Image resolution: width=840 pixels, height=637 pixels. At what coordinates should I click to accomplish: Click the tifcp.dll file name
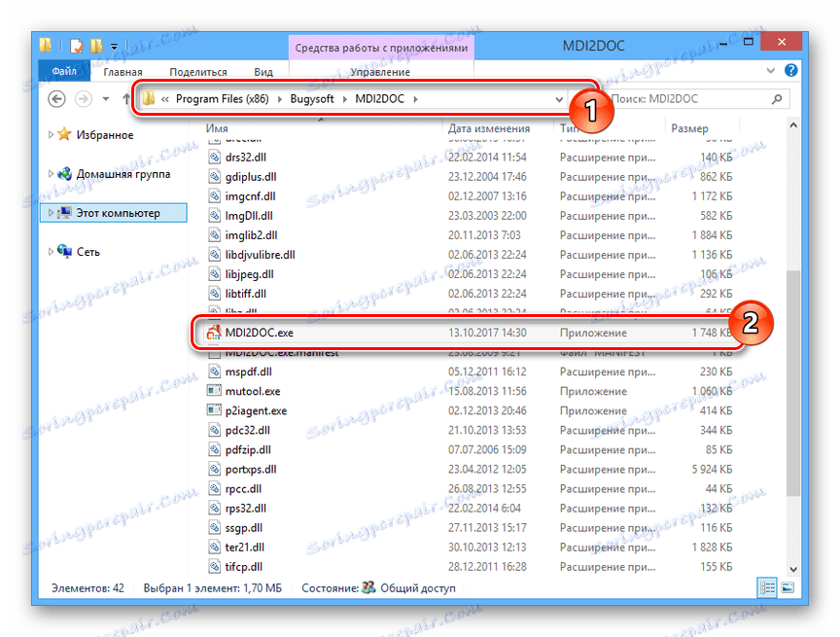tap(244, 567)
